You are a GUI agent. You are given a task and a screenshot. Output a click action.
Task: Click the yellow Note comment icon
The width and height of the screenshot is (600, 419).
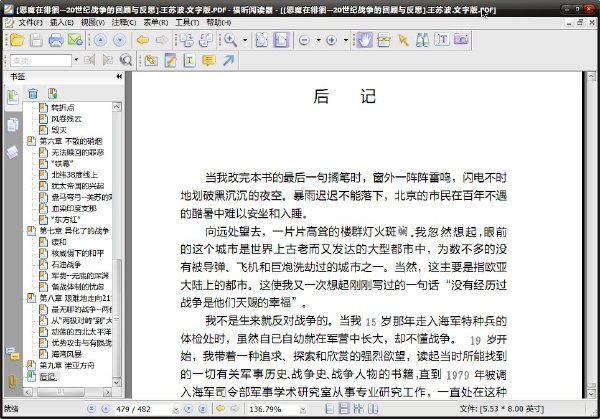tap(209, 60)
